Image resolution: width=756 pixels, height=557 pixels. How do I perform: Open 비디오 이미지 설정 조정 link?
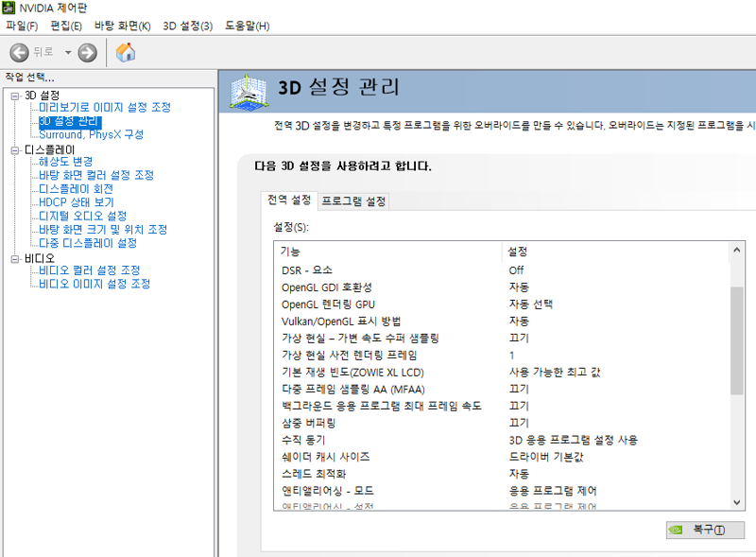[x=94, y=284]
